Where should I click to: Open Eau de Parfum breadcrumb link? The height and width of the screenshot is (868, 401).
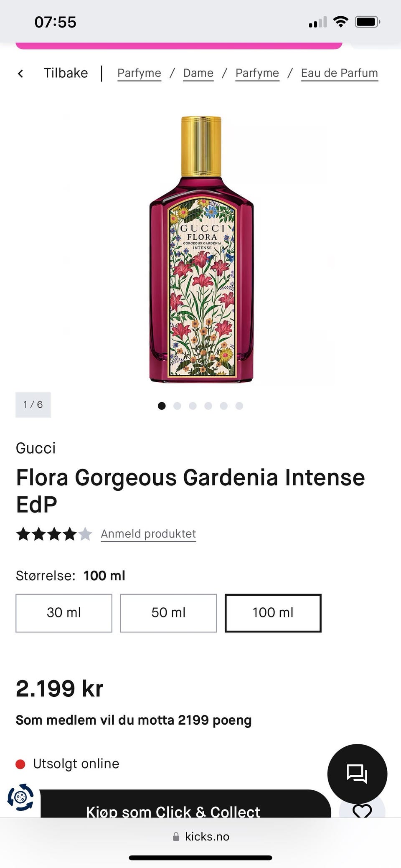pyautogui.click(x=339, y=73)
